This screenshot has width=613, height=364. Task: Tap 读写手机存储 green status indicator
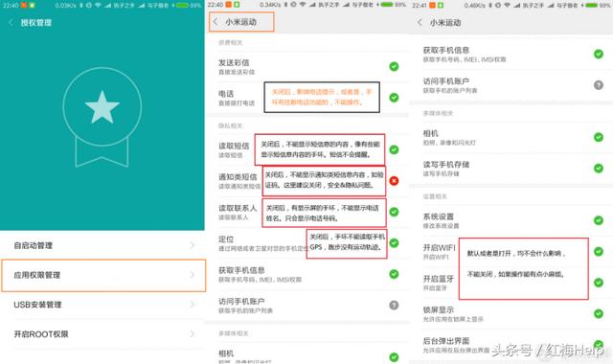pyautogui.click(x=599, y=169)
